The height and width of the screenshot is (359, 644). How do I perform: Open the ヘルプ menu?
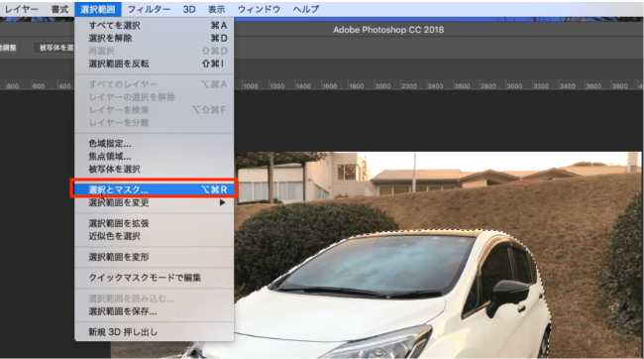tap(305, 9)
